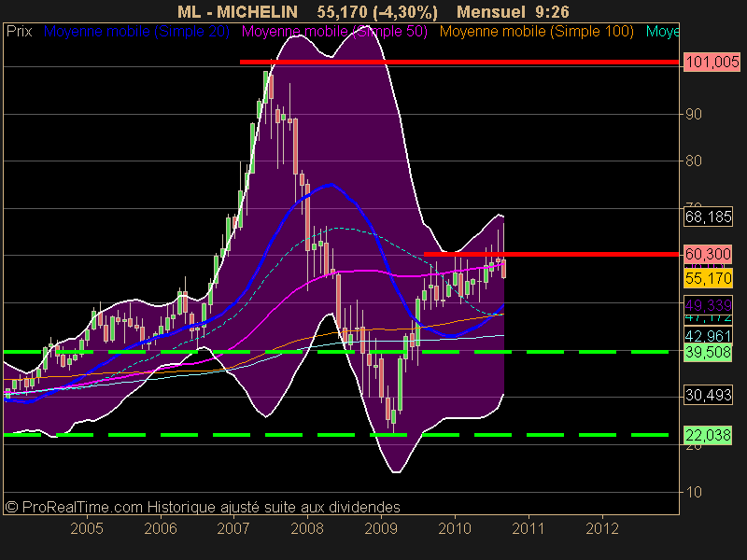Click the 10 price axis value

tap(694, 492)
